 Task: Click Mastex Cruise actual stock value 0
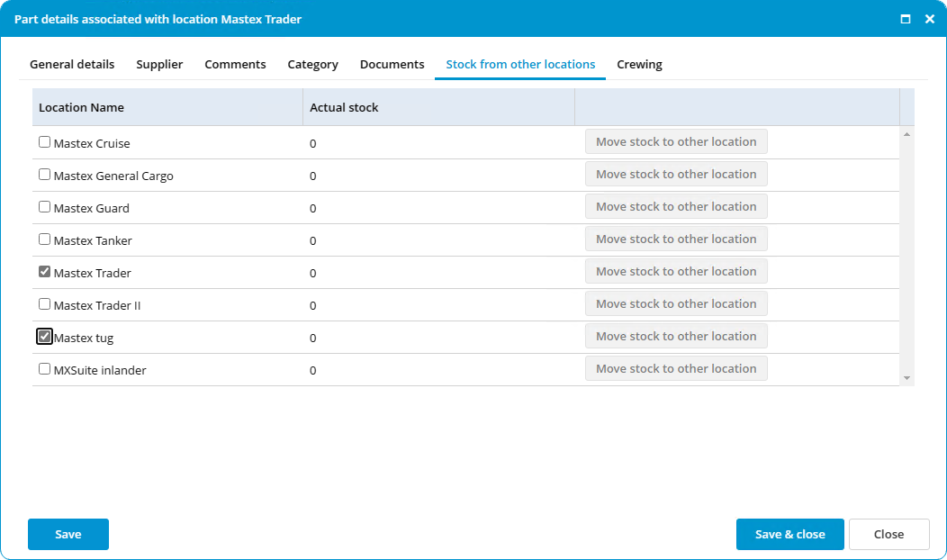[x=313, y=144]
